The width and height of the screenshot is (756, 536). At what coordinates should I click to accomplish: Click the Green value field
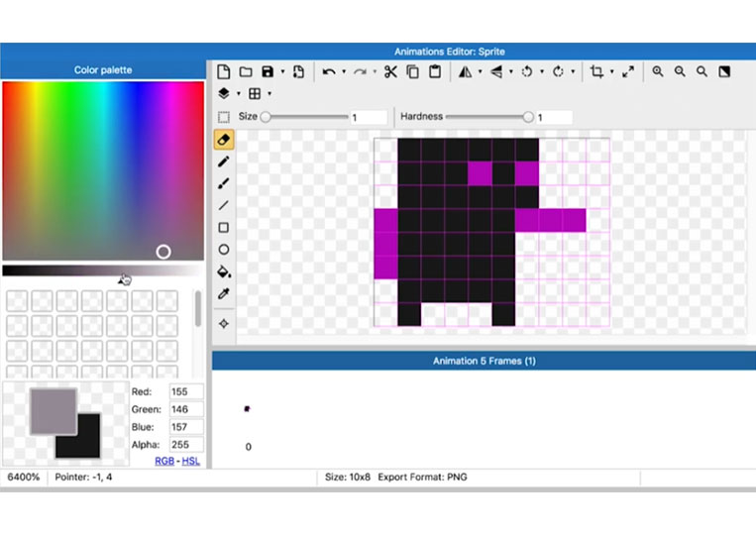(186, 409)
